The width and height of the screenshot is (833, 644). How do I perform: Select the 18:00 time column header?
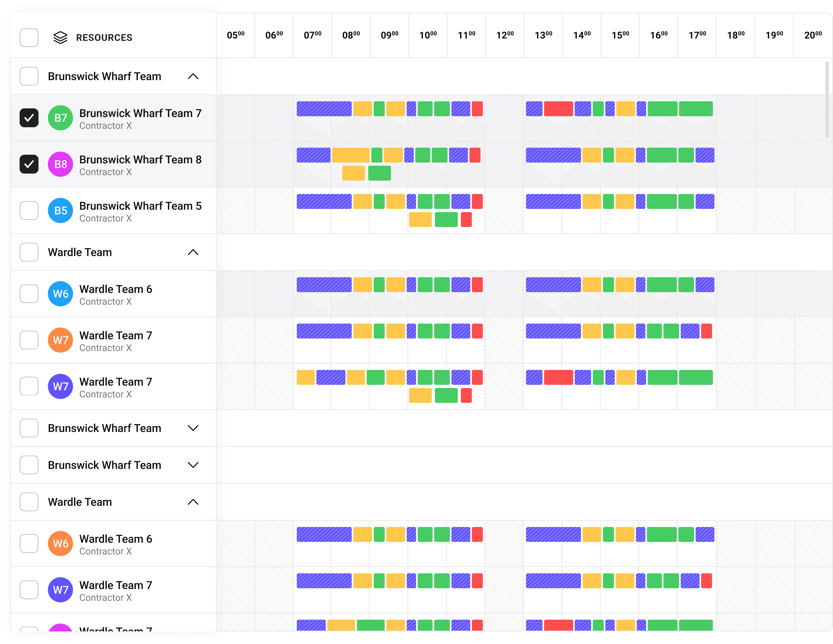[736, 35]
